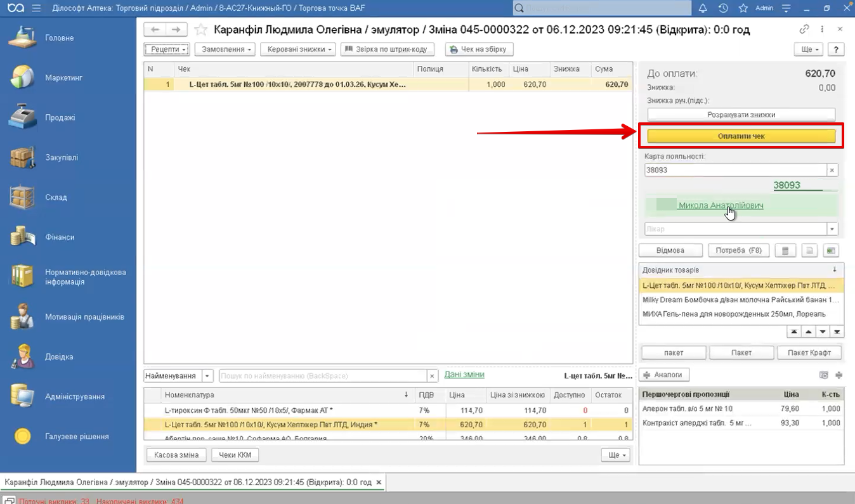Viewport: 855px width, 504px height.
Task: Open the history clock icon
Action: click(723, 8)
